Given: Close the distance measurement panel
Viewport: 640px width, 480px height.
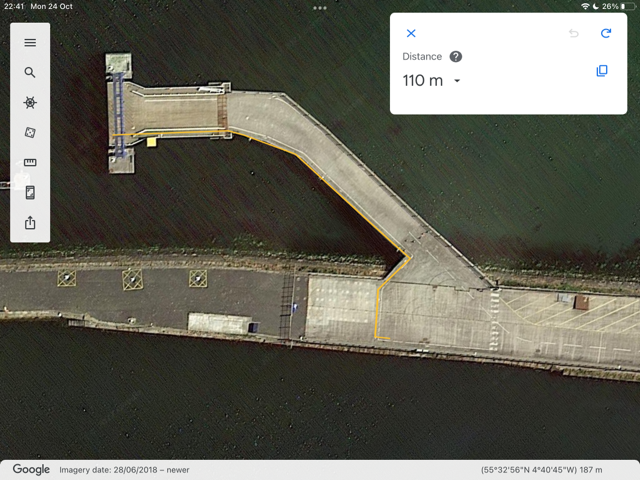Looking at the screenshot, I should pos(411,34).
